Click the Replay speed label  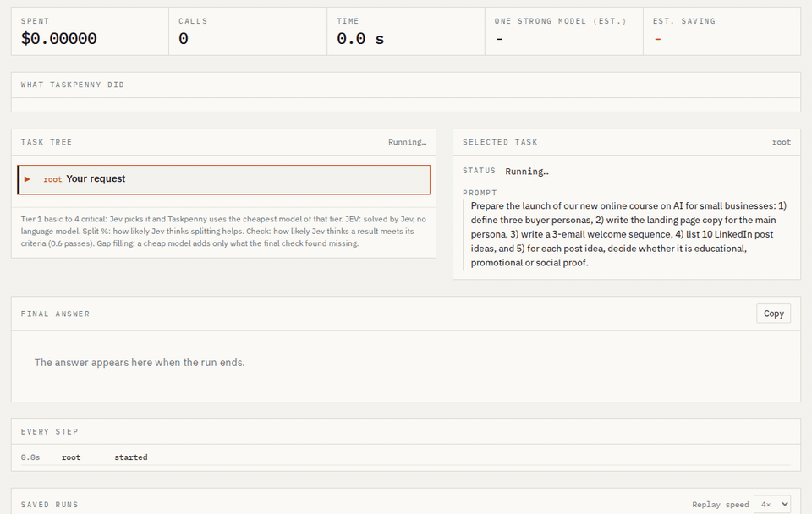[x=721, y=505]
